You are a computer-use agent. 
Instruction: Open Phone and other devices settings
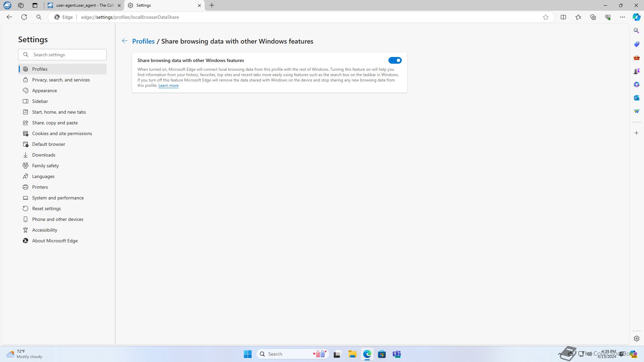pos(62,219)
